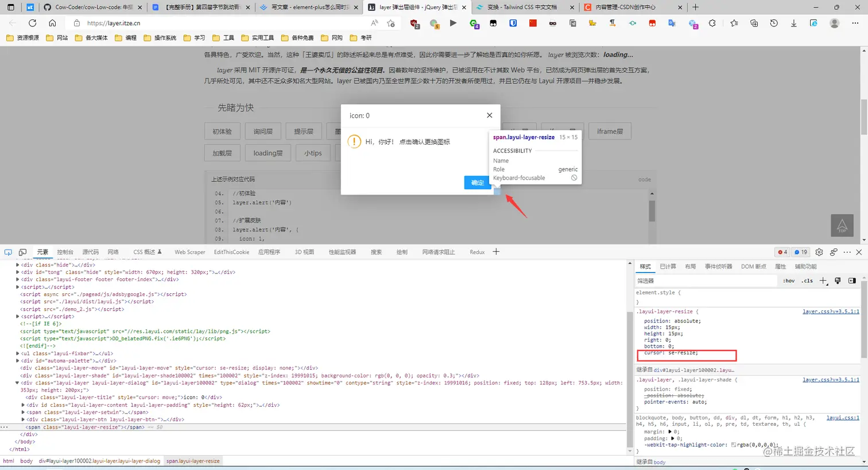Open the console errors badge showing 4
Image resolution: width=868 pixels, height=470 pixels.
click(x=781, y=251)
